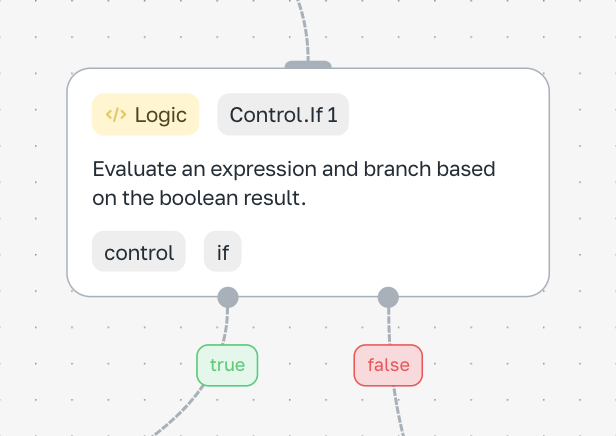Click the Control.If 1 node title chip
This screenshot has height=436, width=616.
[x=283, y=114]
